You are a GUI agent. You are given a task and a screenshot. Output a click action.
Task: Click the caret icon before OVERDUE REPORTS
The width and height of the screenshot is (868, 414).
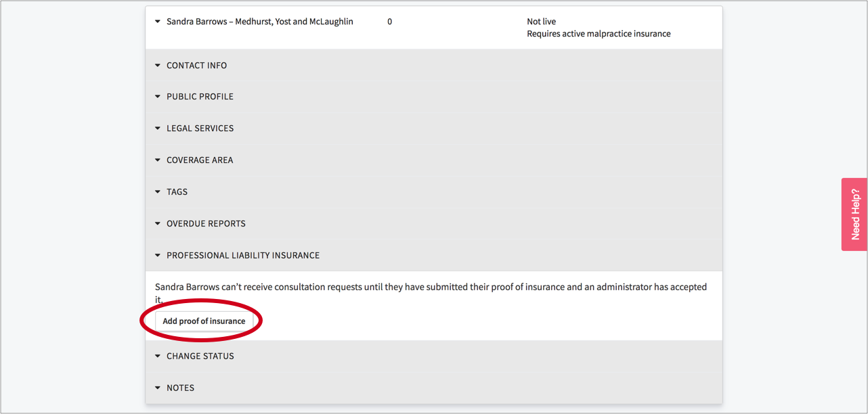coord(158,224)
